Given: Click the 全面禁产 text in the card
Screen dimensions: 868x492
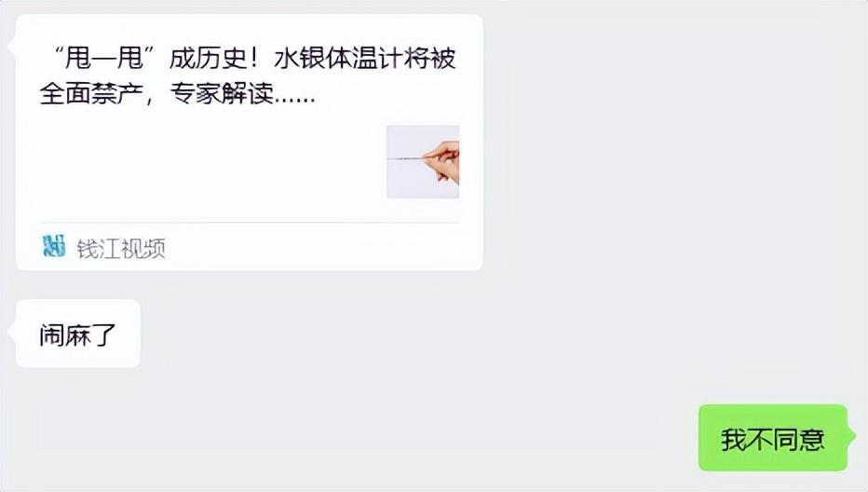Looking at the screenshot, I should click(91, 93).
